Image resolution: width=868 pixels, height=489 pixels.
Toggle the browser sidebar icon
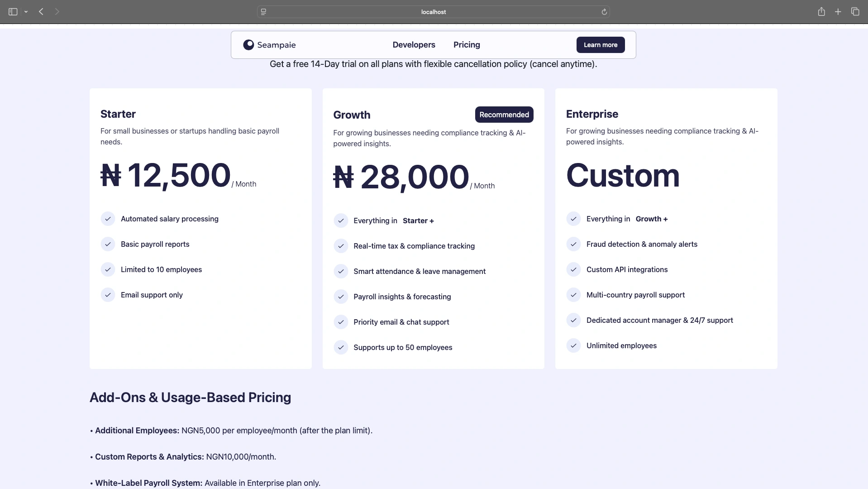pyautogui.click(x=13, y=12)
